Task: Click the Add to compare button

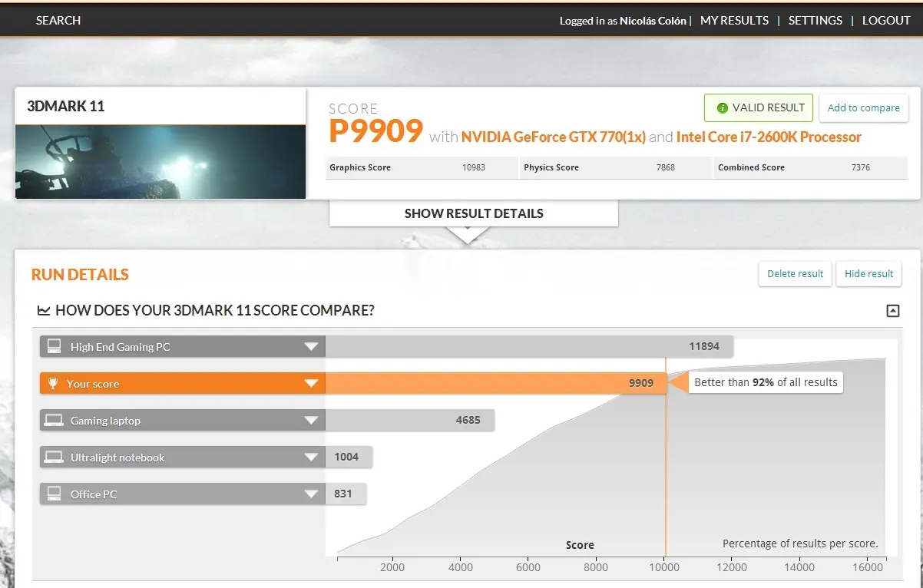Action: (864, 108)
